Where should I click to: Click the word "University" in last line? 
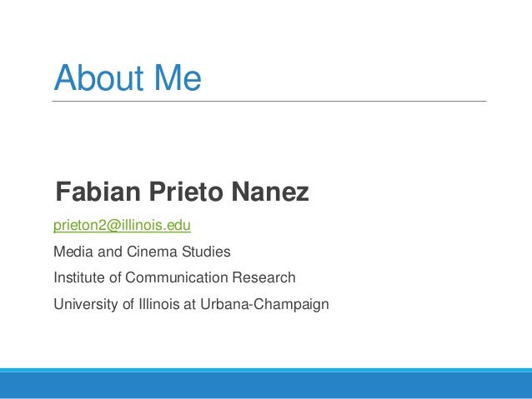(x=86, y=304)
